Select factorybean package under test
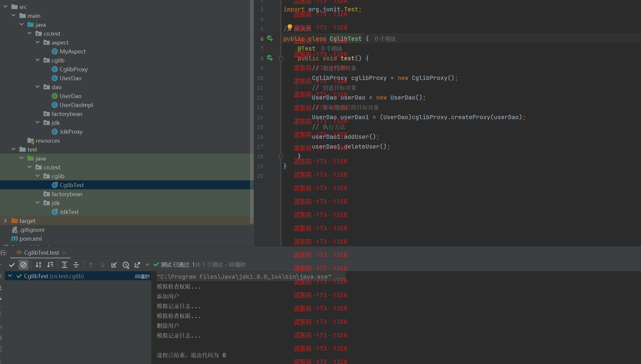This screenshot has width=641, height=364. [67, 194]
